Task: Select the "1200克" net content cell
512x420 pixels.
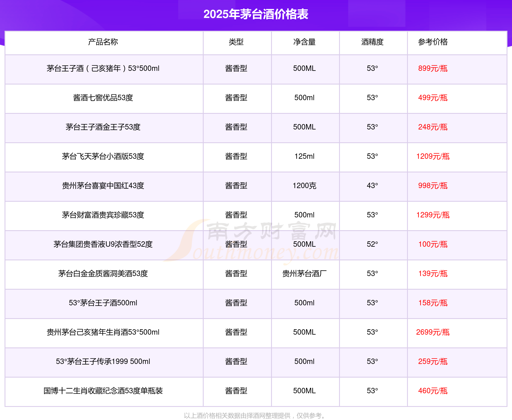Action: click(304, 186)
